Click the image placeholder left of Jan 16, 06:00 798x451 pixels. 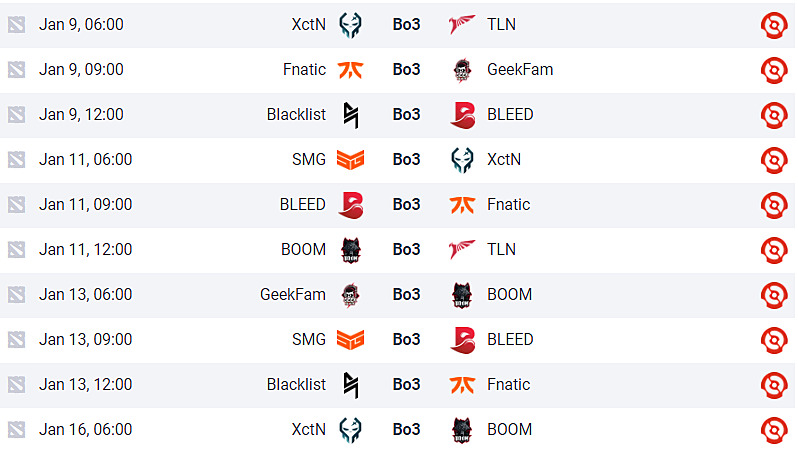15,429
